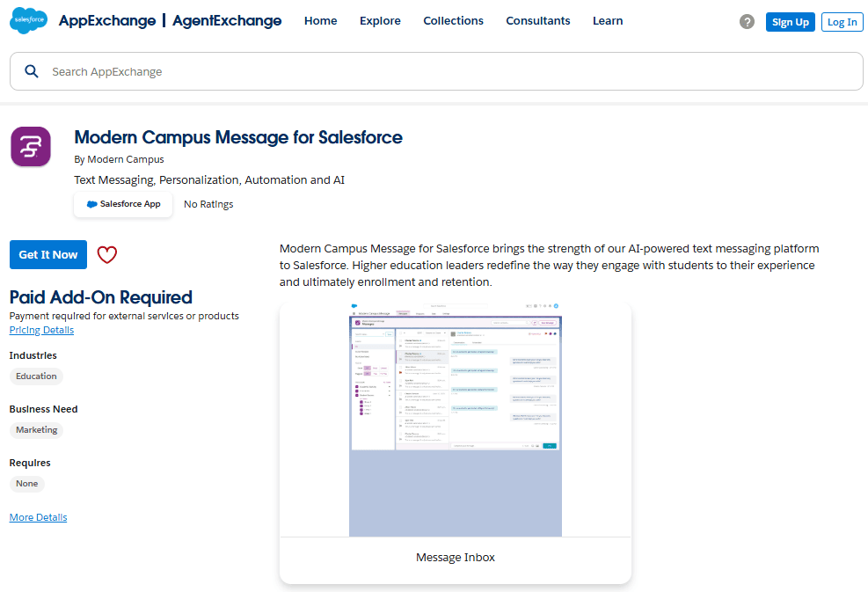Focus the Search AppExchange field
Screen dimensions: 868x592
(x=436, y=71)
